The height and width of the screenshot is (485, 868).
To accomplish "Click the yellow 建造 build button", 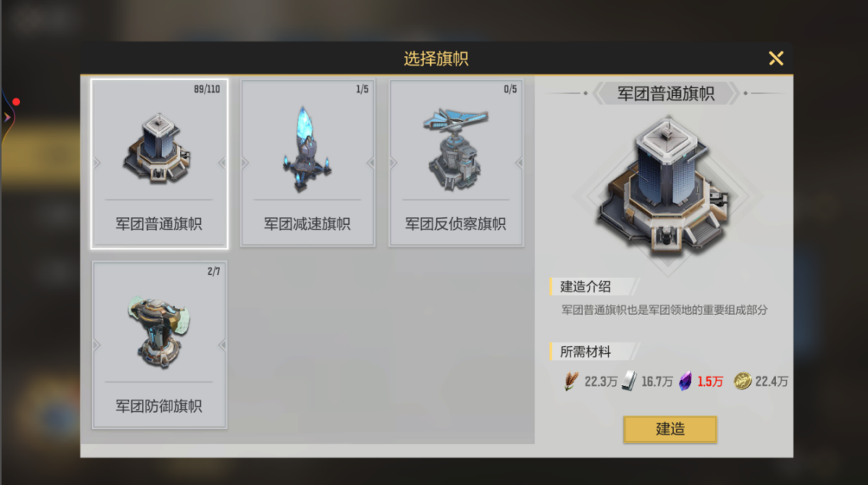I will [670, 429].
